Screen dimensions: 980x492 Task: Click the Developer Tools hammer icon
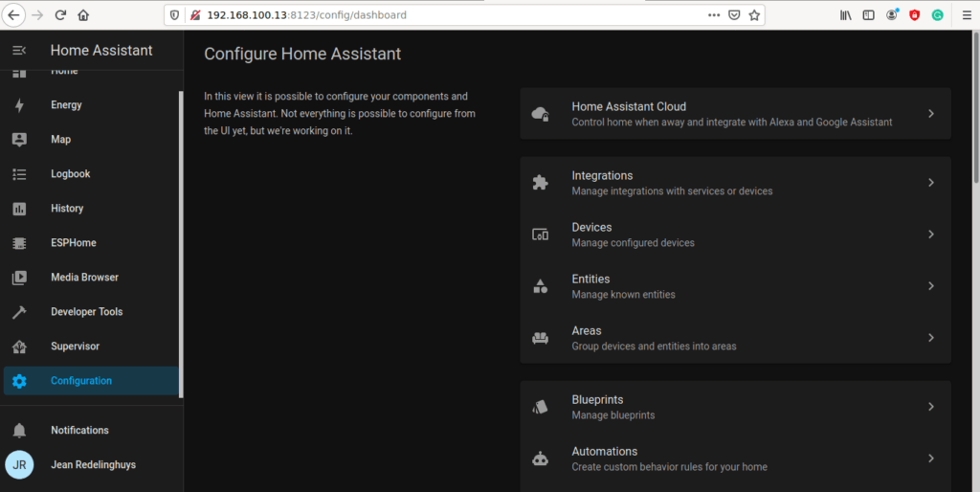click(19, 312)
